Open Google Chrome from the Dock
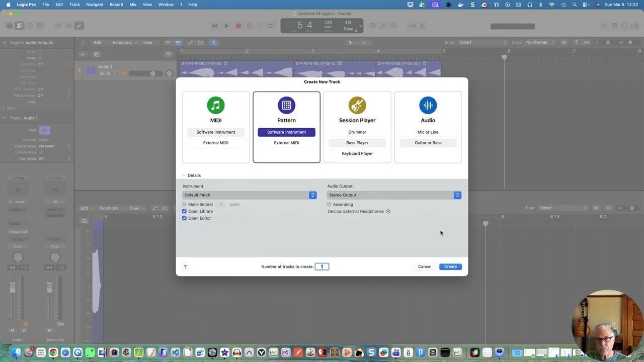This screenshot has height=362, width=644. [x=53, y=352]
